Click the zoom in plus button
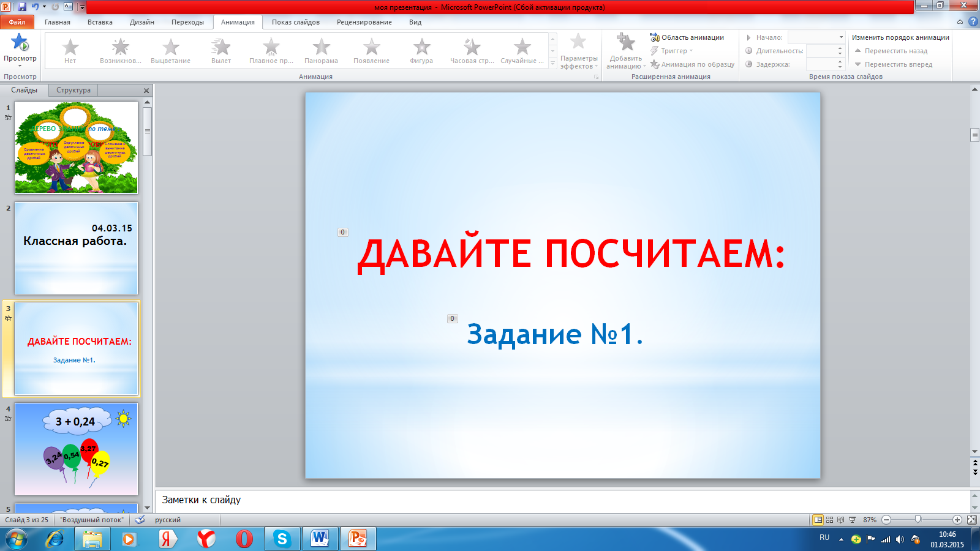980x551 pixels. pos(957,520)
